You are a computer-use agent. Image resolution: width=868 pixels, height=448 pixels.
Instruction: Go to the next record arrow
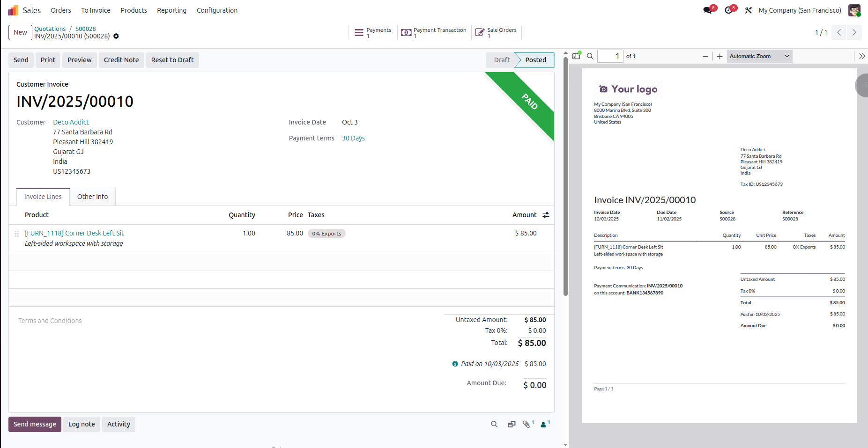(x=854, y=32)
